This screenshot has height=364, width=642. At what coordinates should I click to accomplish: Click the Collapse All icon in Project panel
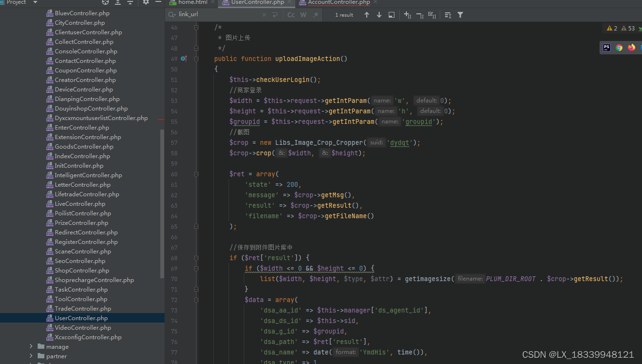click(x=130, y=2)
